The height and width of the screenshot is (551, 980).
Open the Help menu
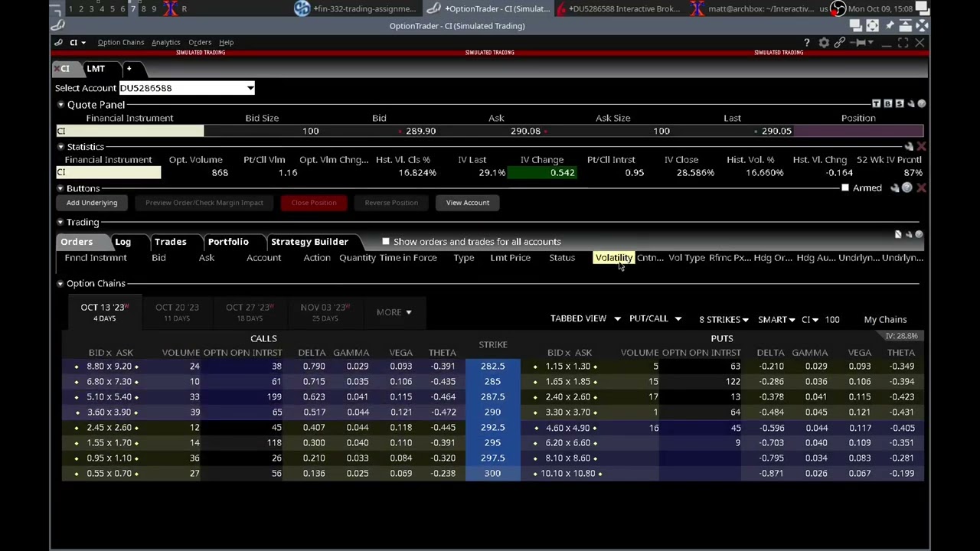(226, 43)
